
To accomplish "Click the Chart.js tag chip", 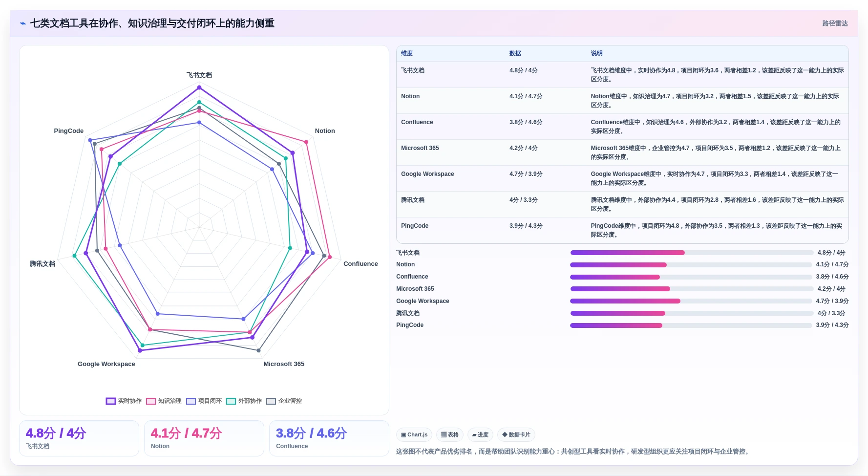I will pyautogui.click(x=414, y=434).
